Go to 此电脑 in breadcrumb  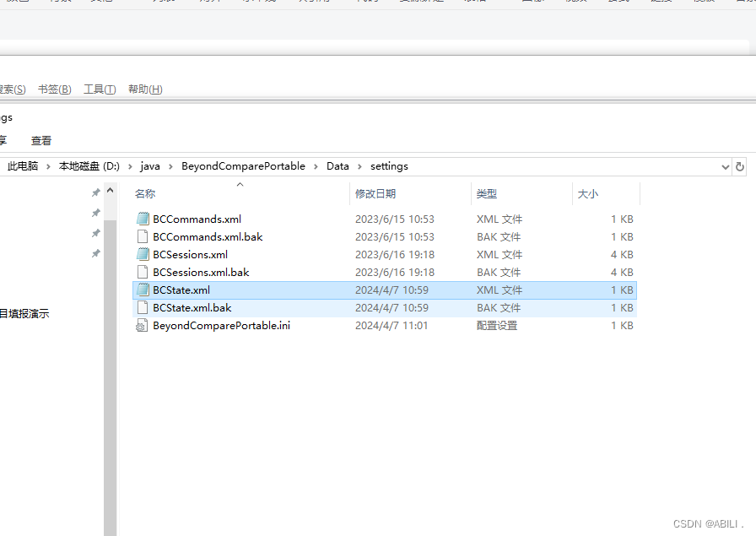pyautogui.click(x=23, y=166)
